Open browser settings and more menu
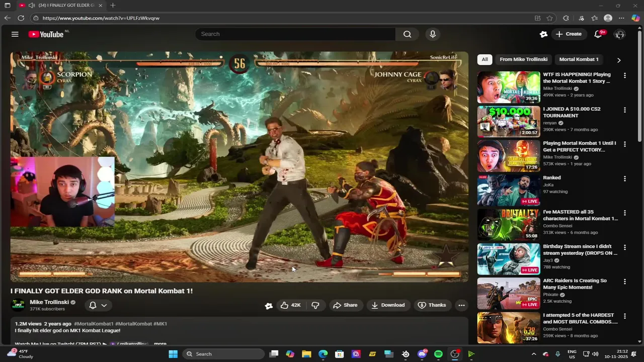The height and width of the screenshot is (362, 644). point(621,18)
